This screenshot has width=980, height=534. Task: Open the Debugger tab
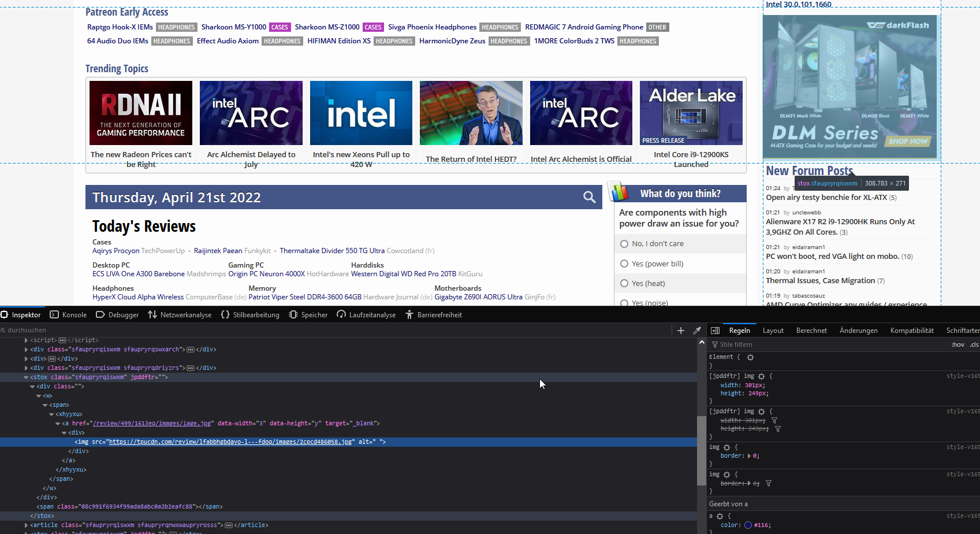(x=117, y=314)
